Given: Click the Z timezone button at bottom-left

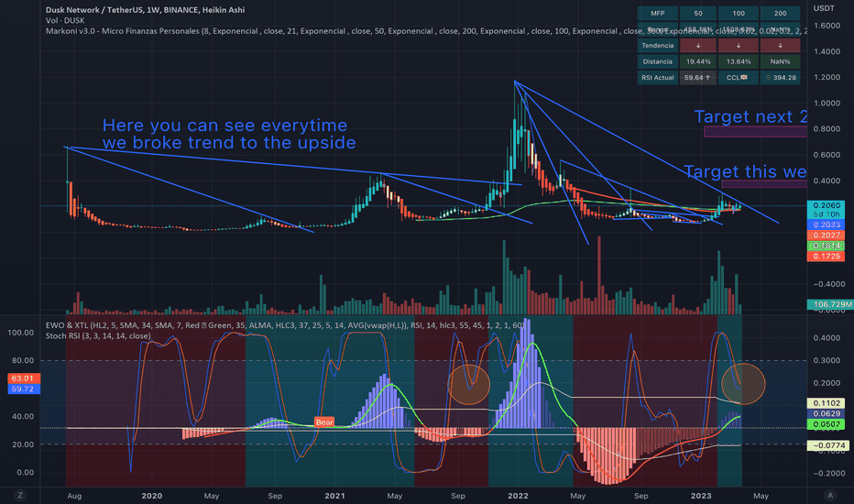Looking at the screenshot, I should point(20,495).
